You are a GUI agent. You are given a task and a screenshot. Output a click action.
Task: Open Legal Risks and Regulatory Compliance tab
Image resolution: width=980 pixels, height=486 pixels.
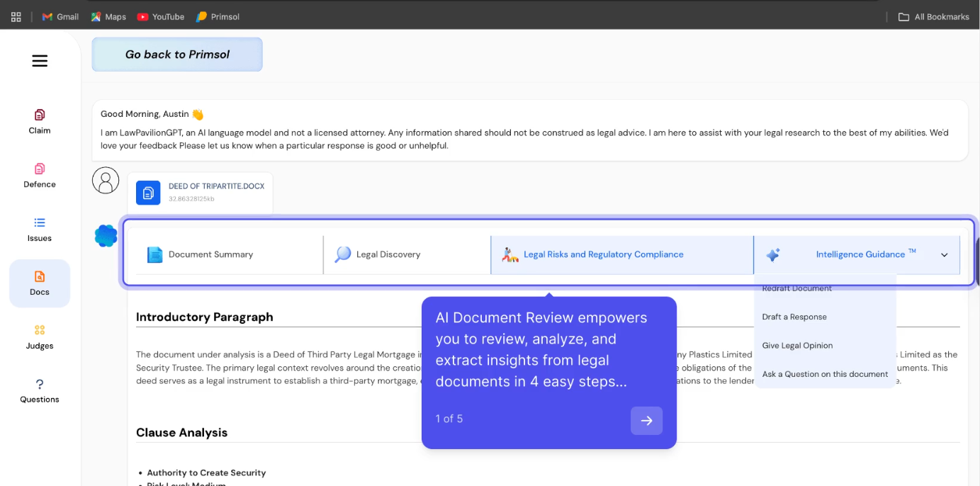[x=622, y=254]
